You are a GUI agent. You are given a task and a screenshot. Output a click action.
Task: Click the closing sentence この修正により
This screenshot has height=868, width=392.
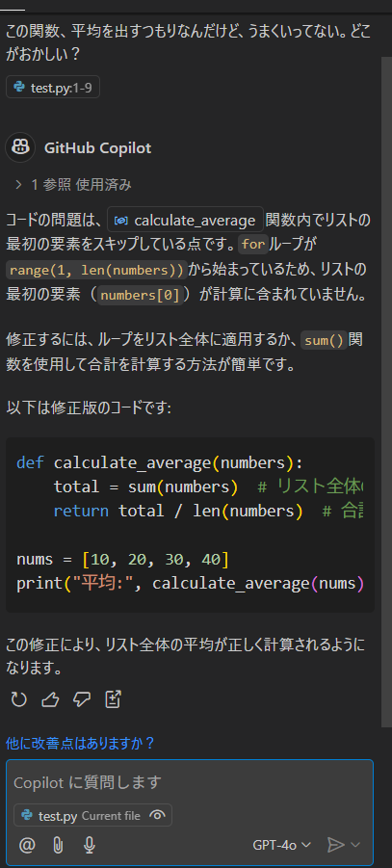coord(186,656)
